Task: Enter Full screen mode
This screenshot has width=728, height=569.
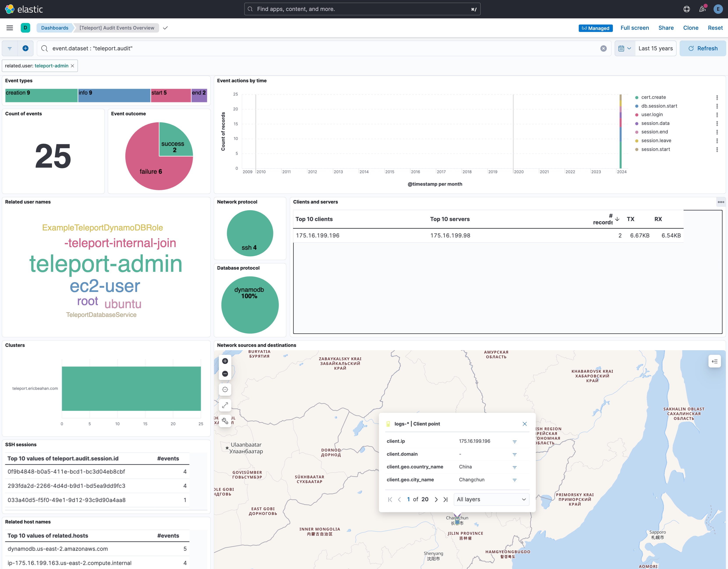Action: click(x=635, y=28)
